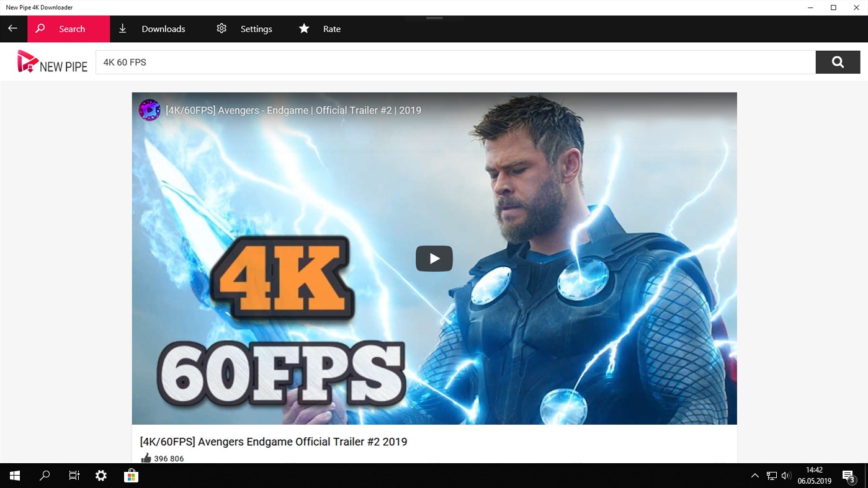The width and height of the screenshot is (868, 488).
Task: Open the Settings gear on the taskbar
Action: tap(101, 476)
